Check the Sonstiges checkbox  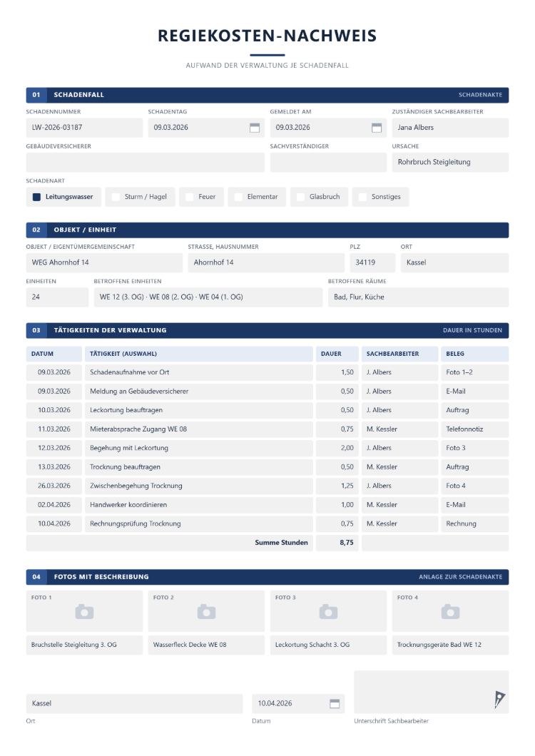(x=363, y=197)
